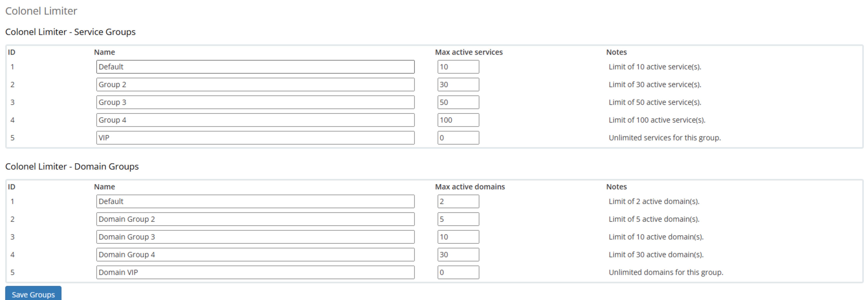Focus the Group 4 name field
Viewport: 868px width, 300px height.
click(x=255, y=120)
